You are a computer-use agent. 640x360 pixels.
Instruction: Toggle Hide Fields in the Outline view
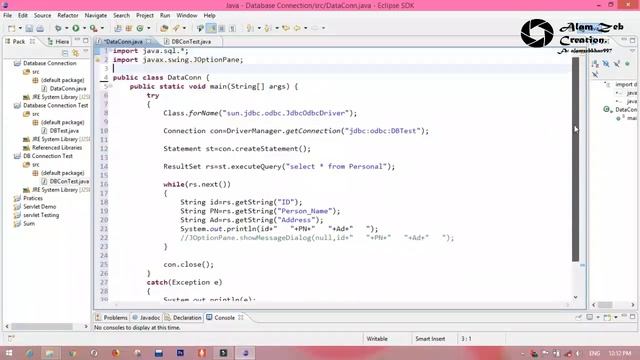[x=606, y=64]
